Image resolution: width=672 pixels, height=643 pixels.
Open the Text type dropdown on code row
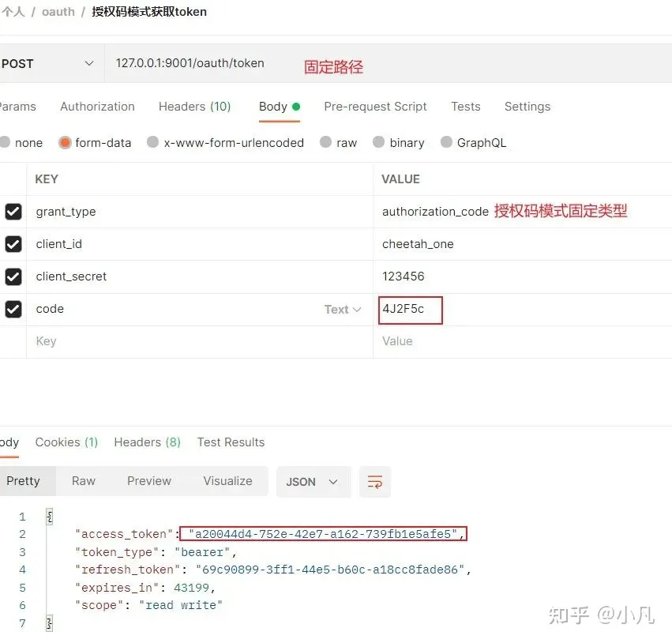tap(343, 309)
